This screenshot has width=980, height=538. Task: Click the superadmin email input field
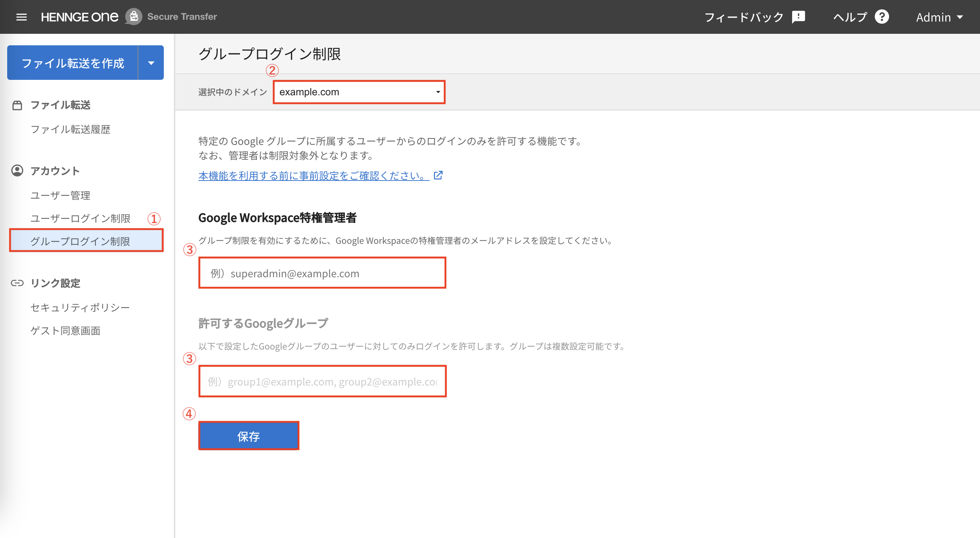click(322, 273)
